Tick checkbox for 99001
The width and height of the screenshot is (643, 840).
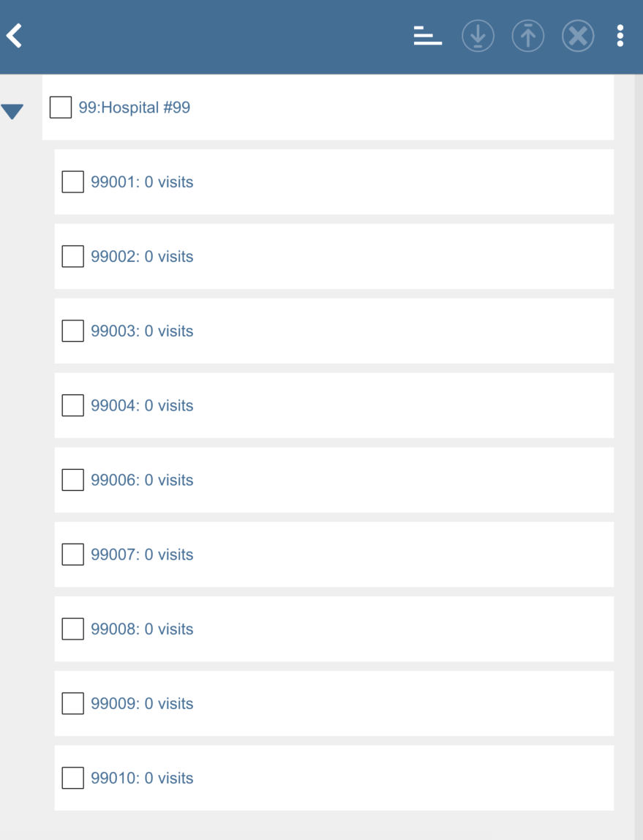[x=73, y=182]
